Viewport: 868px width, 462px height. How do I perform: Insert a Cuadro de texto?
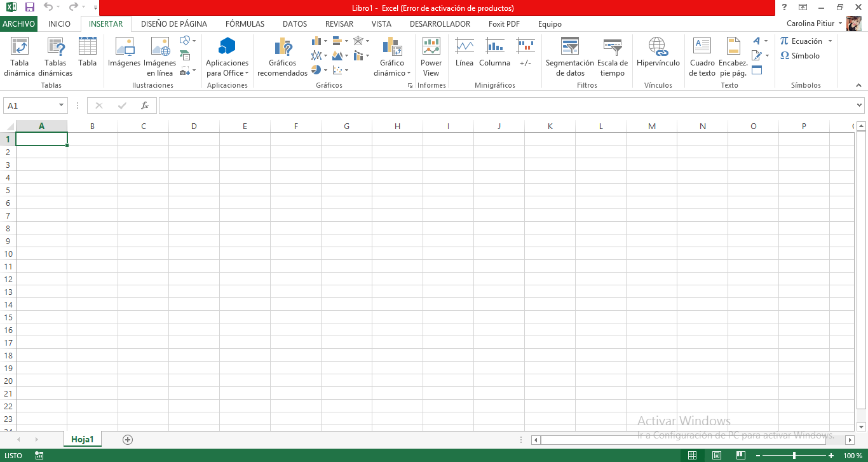point(702,57)
